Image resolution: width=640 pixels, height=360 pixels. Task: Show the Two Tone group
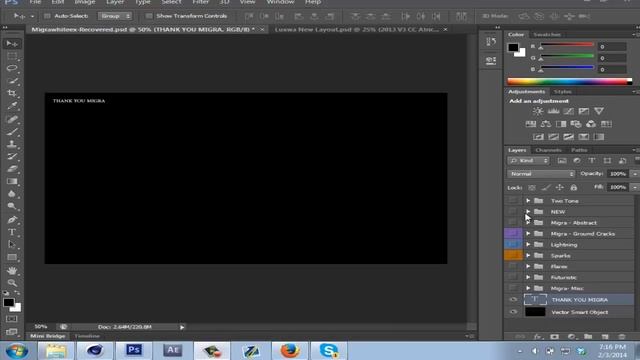pyautogui.click(x=513, y=201)
